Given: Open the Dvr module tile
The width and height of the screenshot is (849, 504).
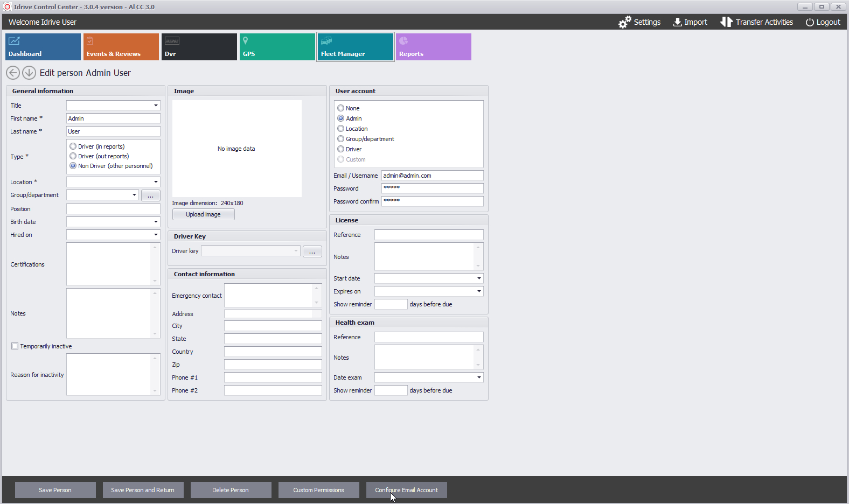Looking at the screenshot, I should pyautogui.click(x=199, y=47).
